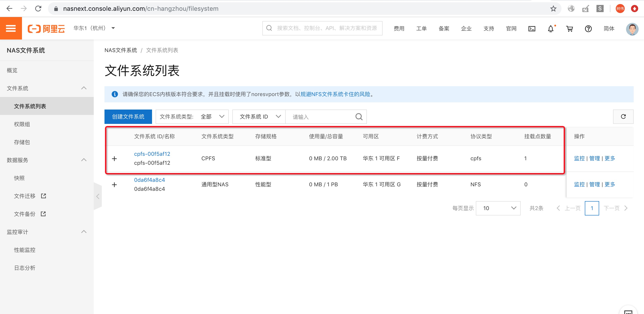Click the S browser extension icon
This screenshot has width=644, height=314.
(600, 9)
